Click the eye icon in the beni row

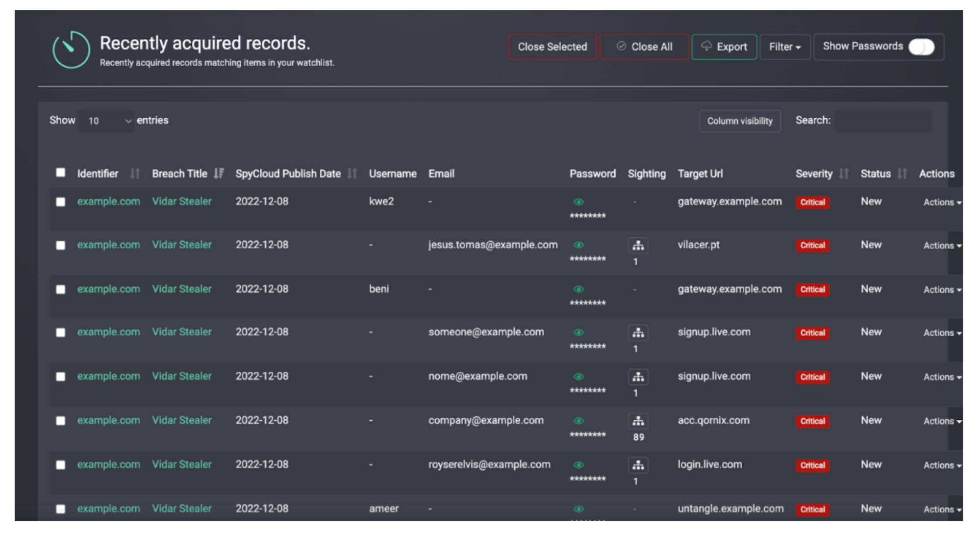[578, 289]
